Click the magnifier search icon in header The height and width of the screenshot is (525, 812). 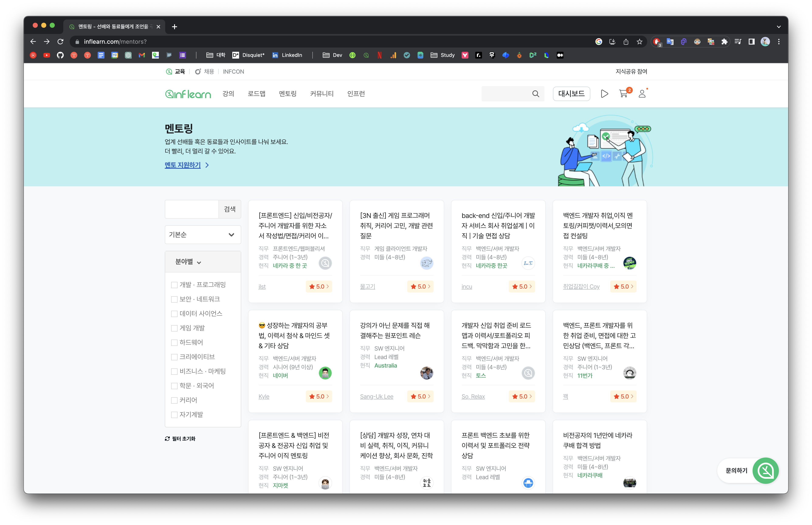535,94
